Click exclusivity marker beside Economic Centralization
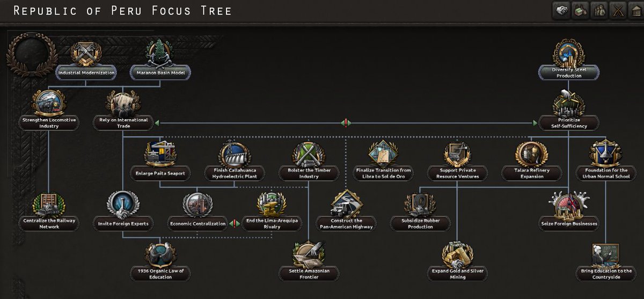Viewport: 644px width, 299px height. click(233, 224)
